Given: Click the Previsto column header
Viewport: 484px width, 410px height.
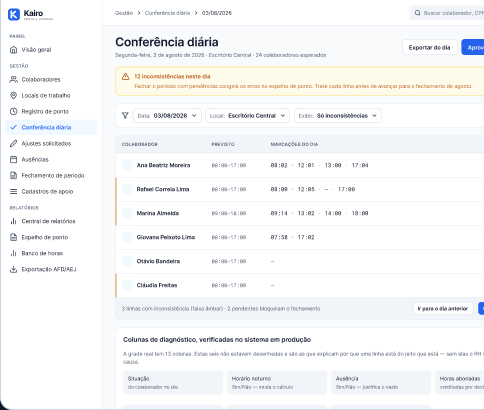Looking at the screenshot, I should point(223,144).
